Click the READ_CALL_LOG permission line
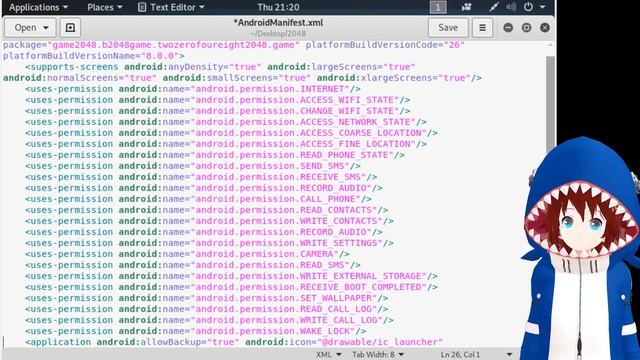 [207, 309]
